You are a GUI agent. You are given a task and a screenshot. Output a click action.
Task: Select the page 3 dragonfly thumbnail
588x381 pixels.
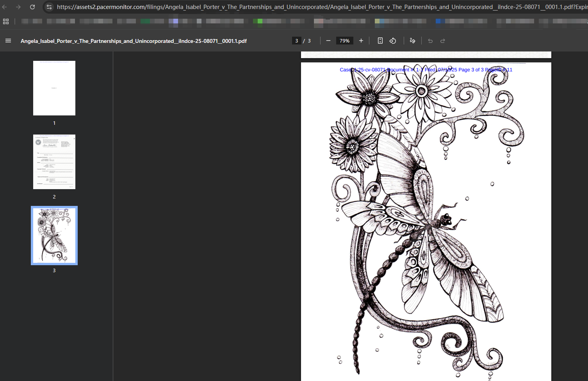pos(54,236)
